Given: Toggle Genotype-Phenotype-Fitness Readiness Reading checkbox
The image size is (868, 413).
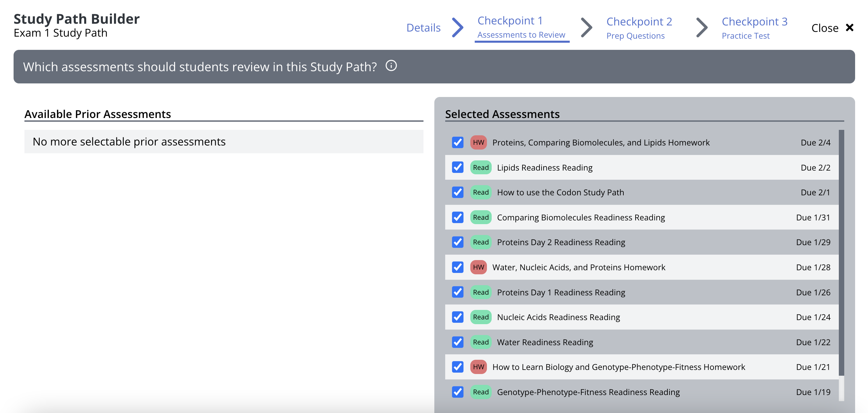Looking at the screenshot, I should (x=457, y=392).
